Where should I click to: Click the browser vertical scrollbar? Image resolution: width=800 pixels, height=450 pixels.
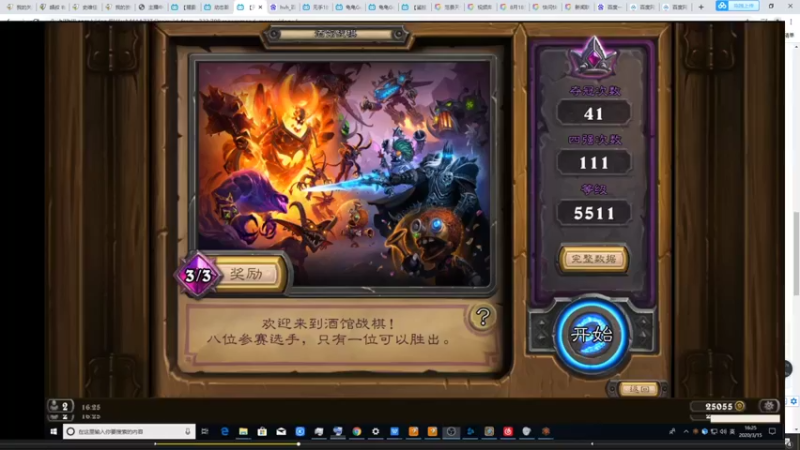tap(796, 253)
